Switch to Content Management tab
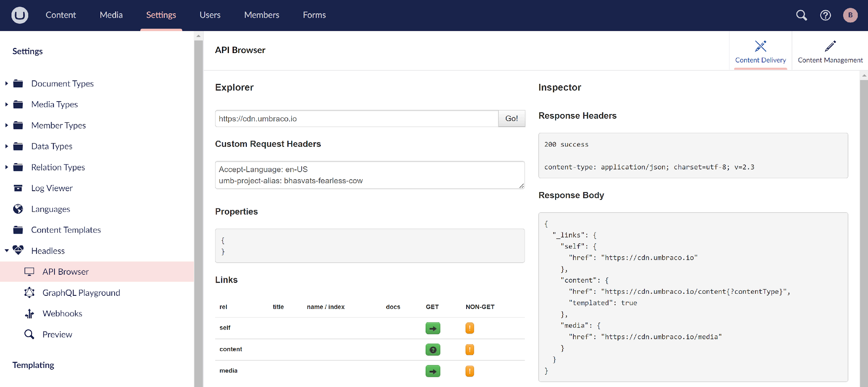868x387 pixels. 830,51
